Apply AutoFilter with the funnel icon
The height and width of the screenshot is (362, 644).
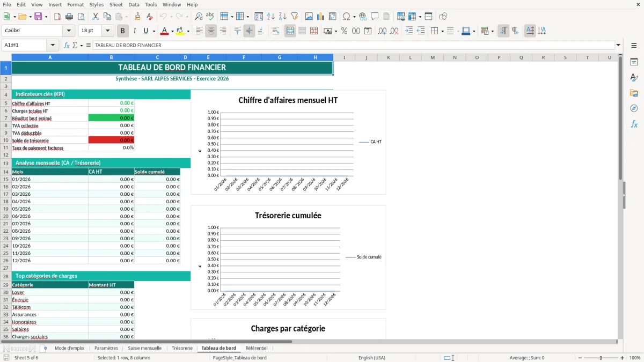point(294,17)
